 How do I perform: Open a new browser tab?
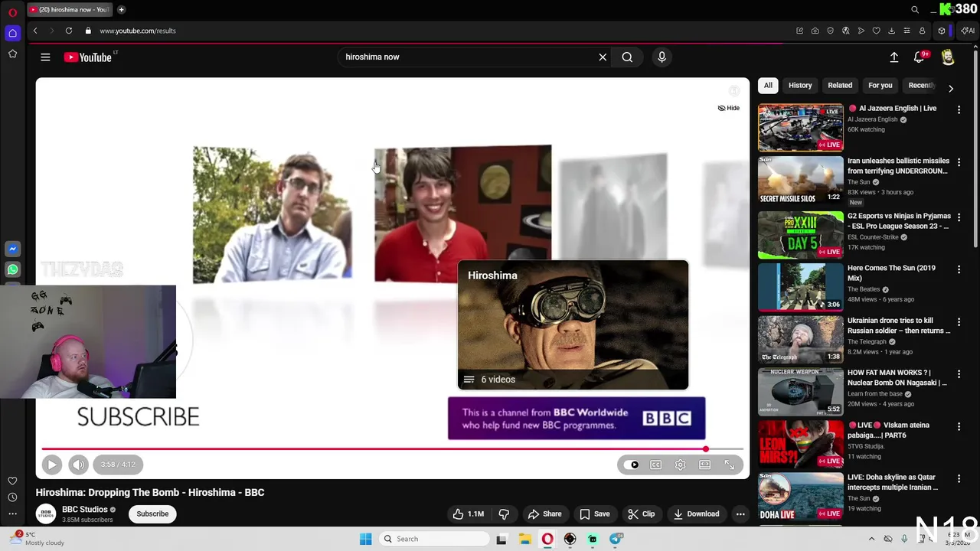pos(122,10)
